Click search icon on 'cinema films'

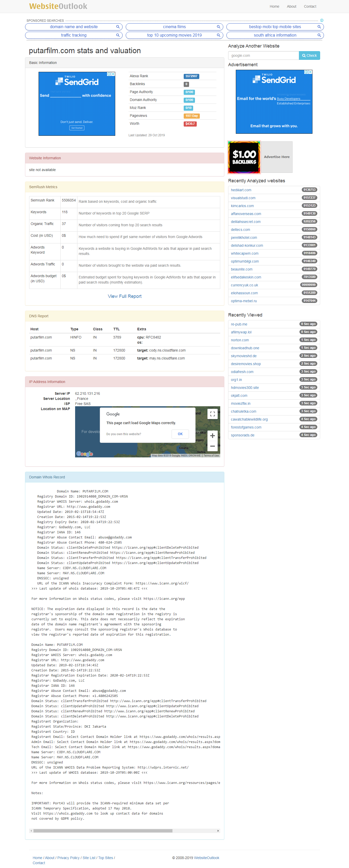point(218,27)
